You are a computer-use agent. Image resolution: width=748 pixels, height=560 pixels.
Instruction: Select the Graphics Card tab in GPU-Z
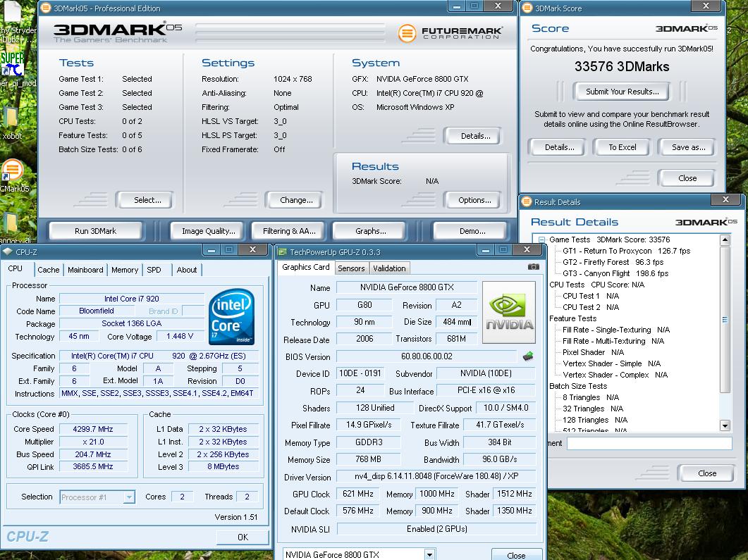click(306, 267)
